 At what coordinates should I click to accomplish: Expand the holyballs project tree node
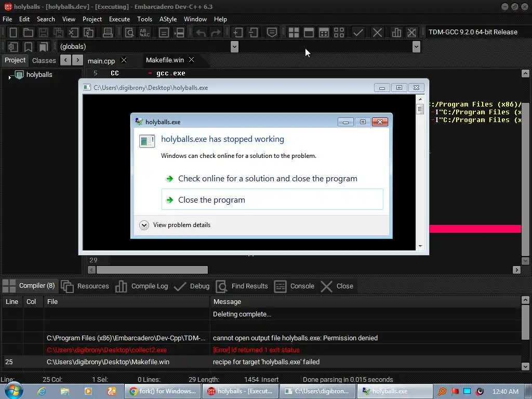click(x=9, y=78)
